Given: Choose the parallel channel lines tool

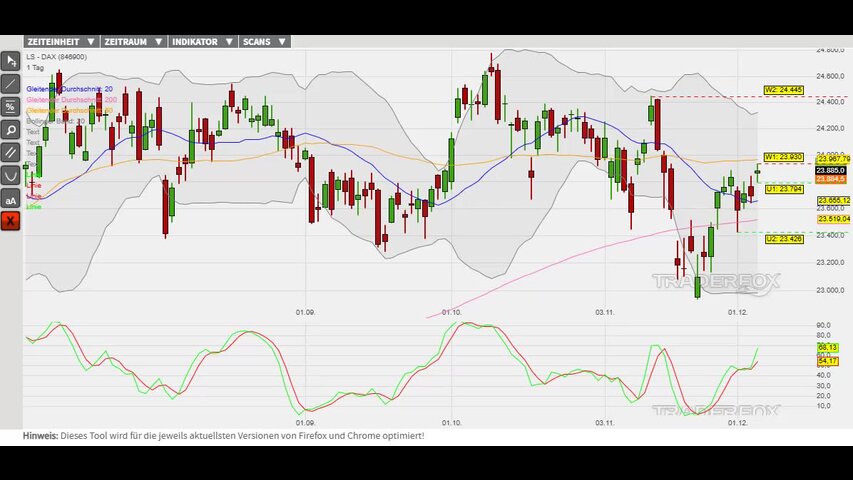Looking at the screenshot, I should point(11,152).
